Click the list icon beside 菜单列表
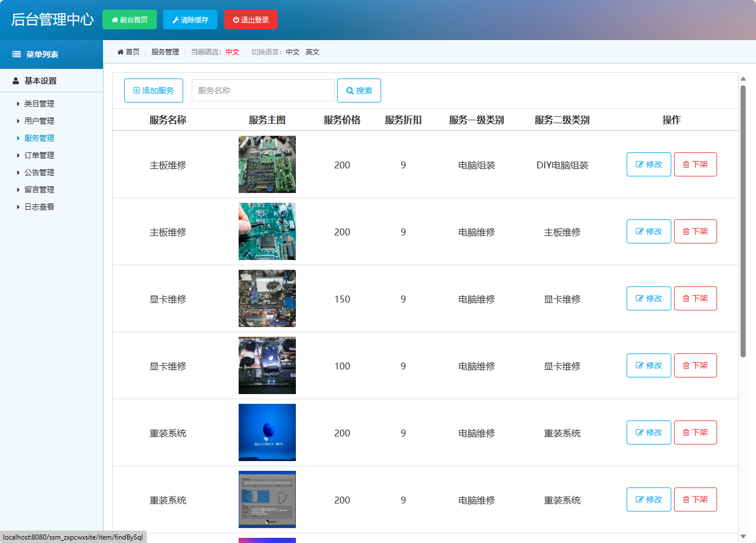756x543 pixels. tap(16, 54)
